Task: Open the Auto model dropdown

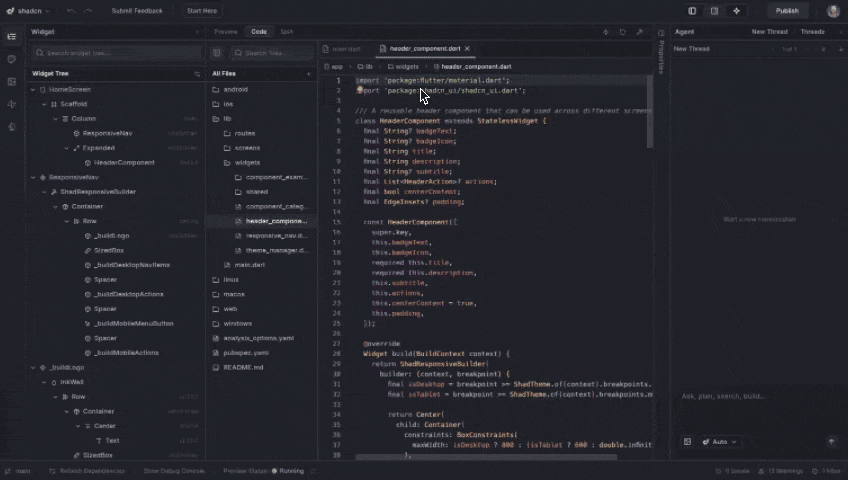Action: click(719, 442)
